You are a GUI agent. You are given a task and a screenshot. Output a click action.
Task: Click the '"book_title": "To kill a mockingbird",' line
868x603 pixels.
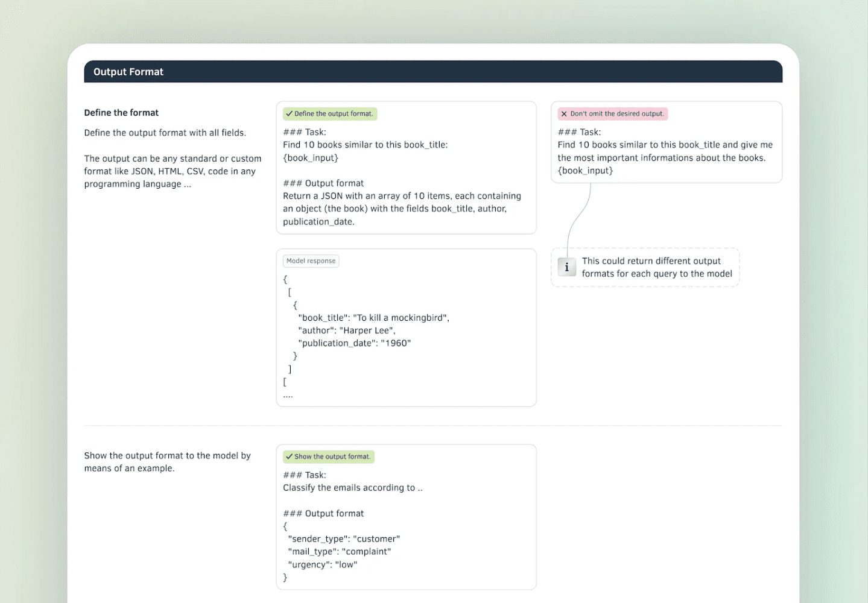point(374,318)
